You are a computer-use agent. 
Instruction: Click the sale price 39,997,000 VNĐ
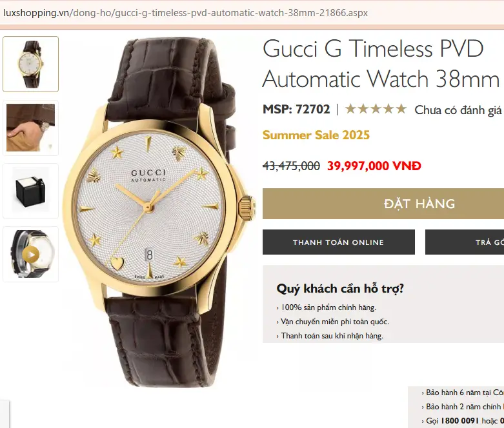point(374,166)
